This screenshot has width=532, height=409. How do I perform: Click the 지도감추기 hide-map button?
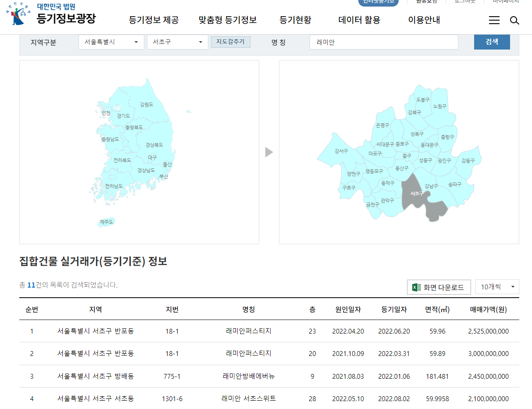(231, 42)
